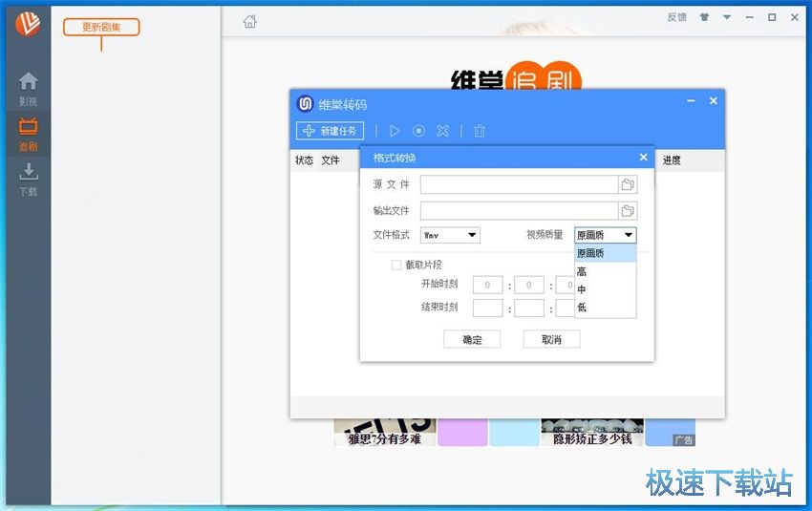Enable the 截取片段 checkbox
This screenshot has width=812, height=511.
[x=396, y=266]
